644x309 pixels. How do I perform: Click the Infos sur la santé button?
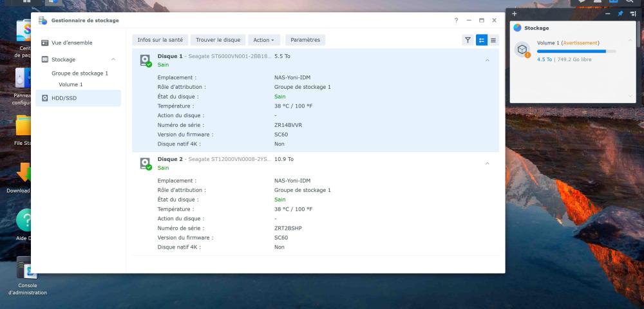[x=160, y=40]
